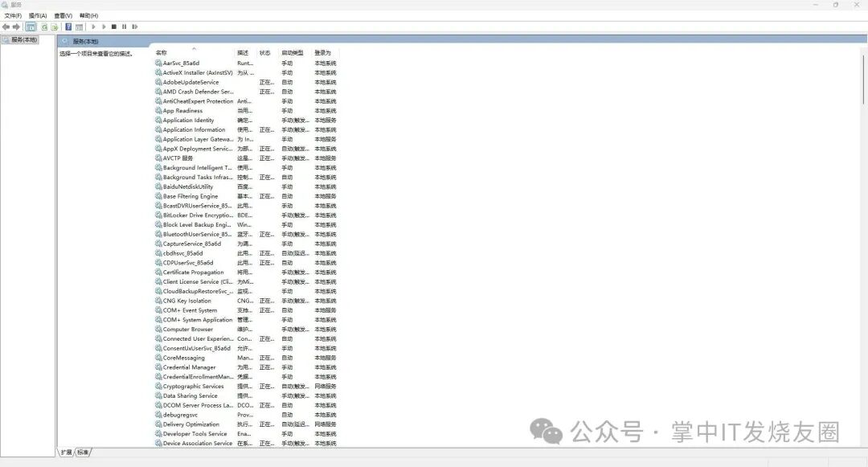The height and width of the screenshot is (467, 868).
Task: Select 服务(本地) in the left tree
Action: click(23, 39)
